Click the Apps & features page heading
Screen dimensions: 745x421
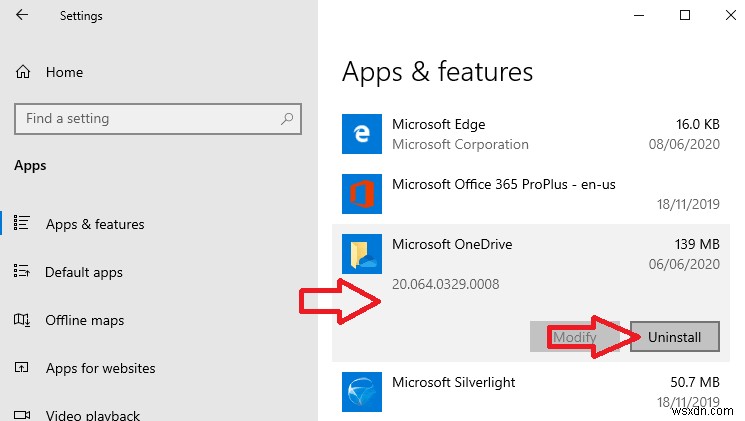[x=437, y=72]
